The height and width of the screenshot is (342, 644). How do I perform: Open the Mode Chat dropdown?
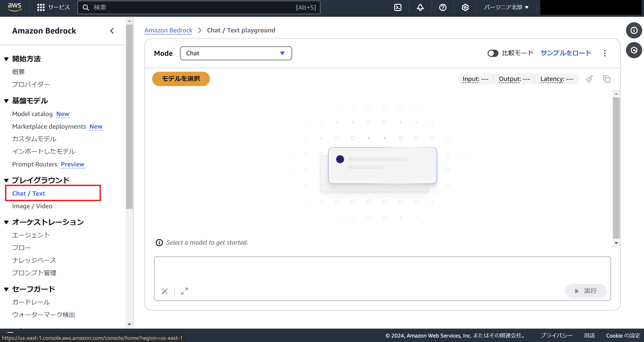pyautogui.click(x=236, y=53)
